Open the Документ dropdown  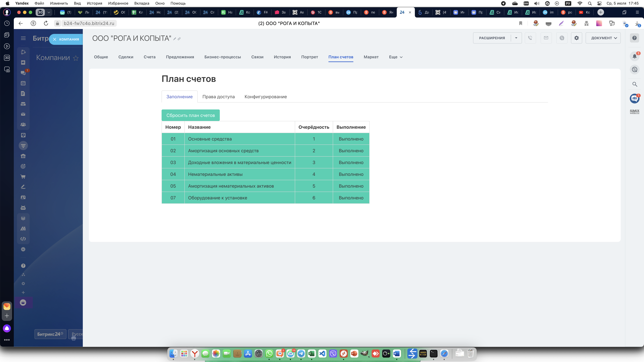coord(603,38)
